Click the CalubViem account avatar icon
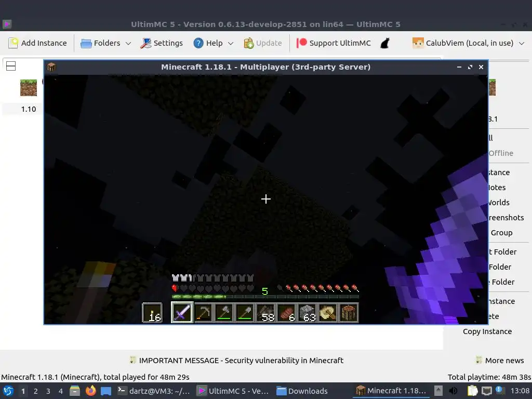The width and height of the screenshot is (532, 399). tap(418, 43)
